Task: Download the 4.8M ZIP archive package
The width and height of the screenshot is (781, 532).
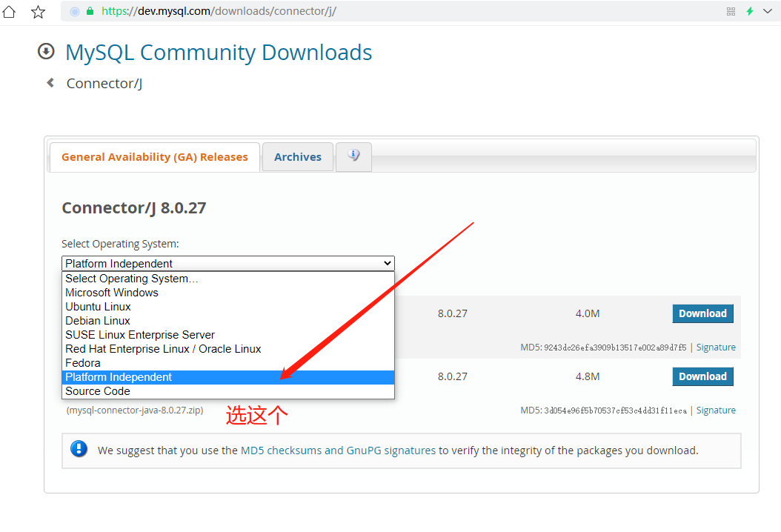Action: (x=702, y=376)
